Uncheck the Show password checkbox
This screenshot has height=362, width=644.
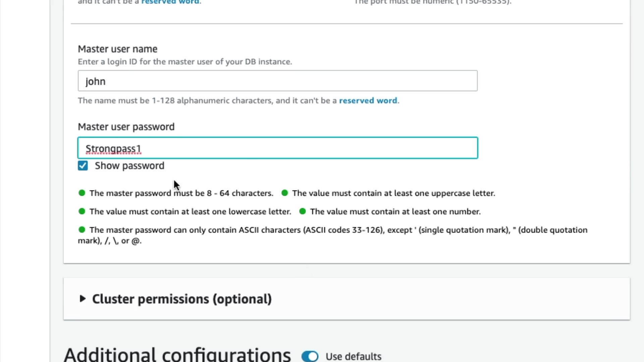[x=83, y=166]
